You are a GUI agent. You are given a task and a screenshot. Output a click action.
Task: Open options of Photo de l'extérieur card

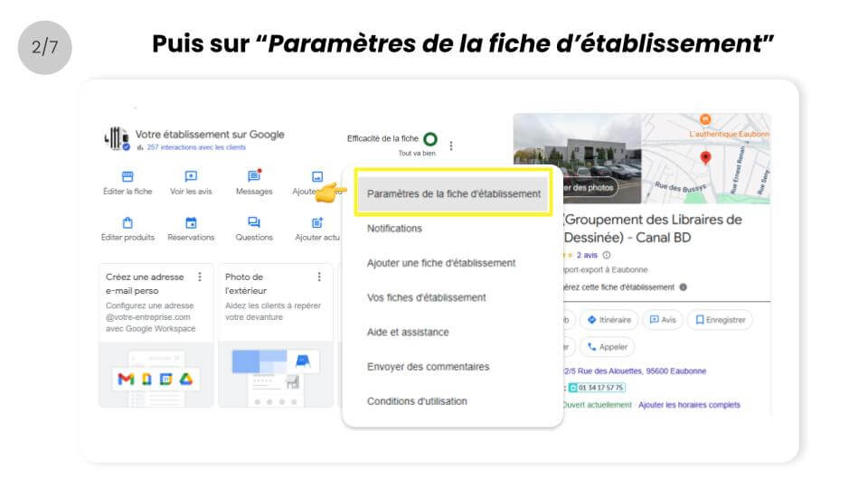click(x=319, y=277)
